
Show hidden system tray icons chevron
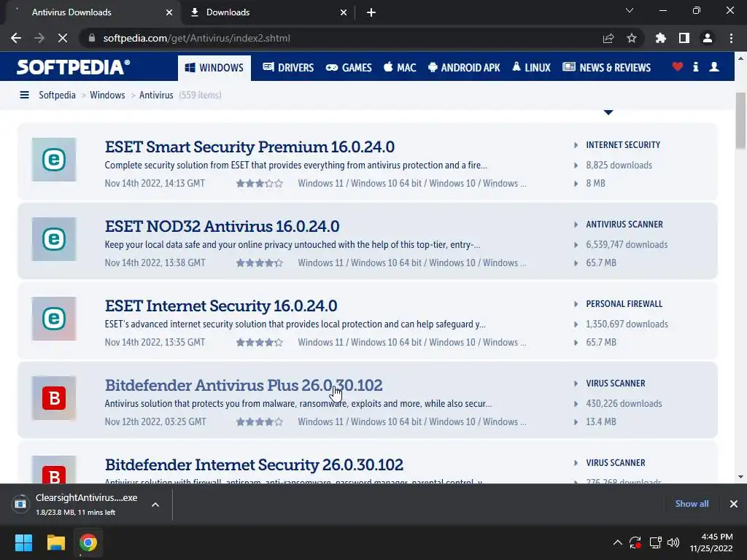(x=617, y=542)
